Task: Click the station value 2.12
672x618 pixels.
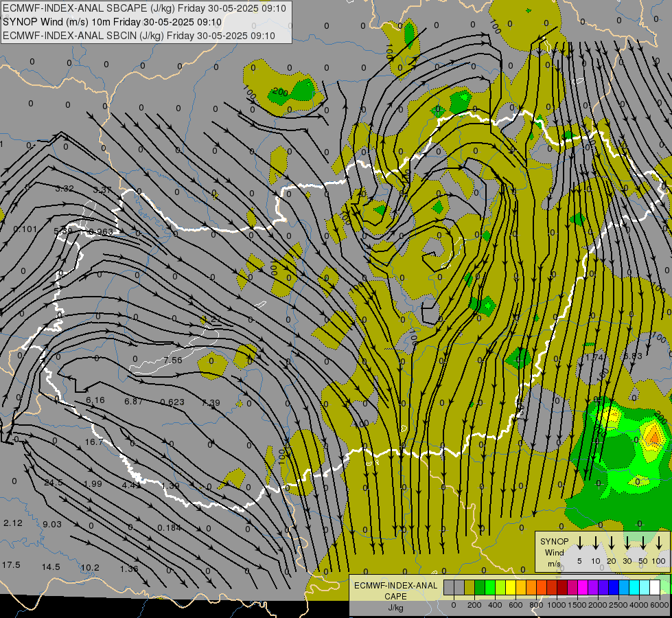Action: [13, 523]
